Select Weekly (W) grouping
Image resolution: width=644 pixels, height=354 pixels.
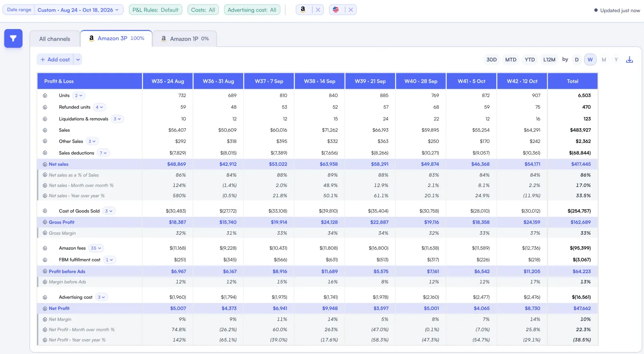point(590,60)
